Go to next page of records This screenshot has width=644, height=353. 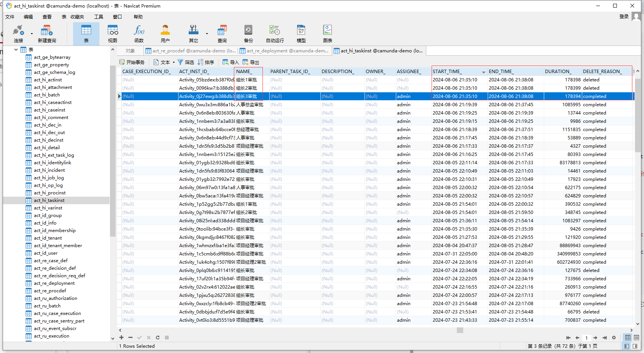[595, 338]
